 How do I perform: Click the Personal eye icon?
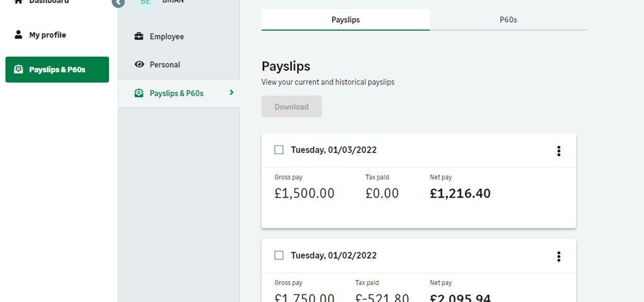[x=139, y=64]
